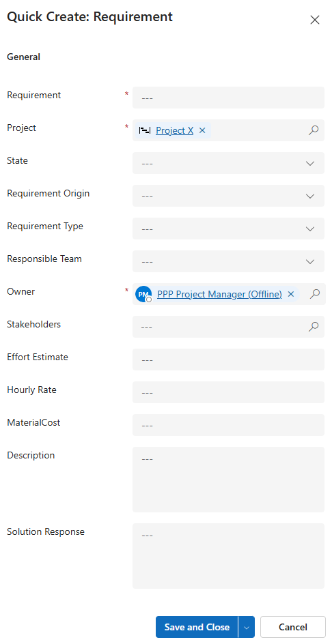332x644 pixels.
Task: Focus the Requirement name input field
Action: pyautogui.click(x=228, y=98)
